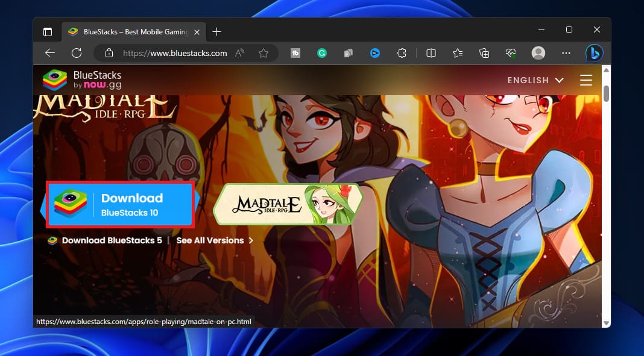Open a new tab with plus button
This screenshot has height=356, width=644.
coord(217,31)
